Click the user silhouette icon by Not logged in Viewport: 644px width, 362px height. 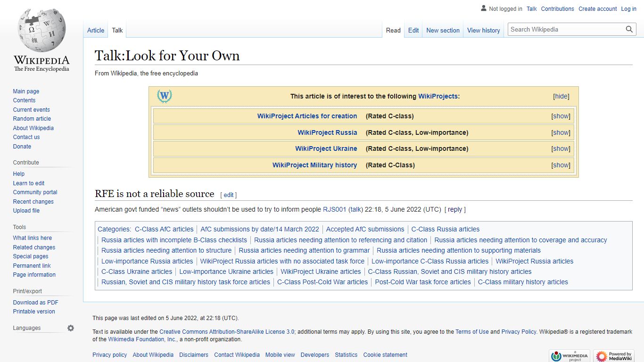(483, 8)
